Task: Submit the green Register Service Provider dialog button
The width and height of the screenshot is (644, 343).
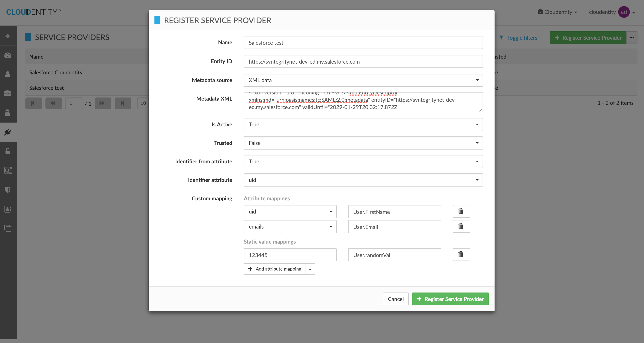Action: pyautogui.click(x=450, y=299)
